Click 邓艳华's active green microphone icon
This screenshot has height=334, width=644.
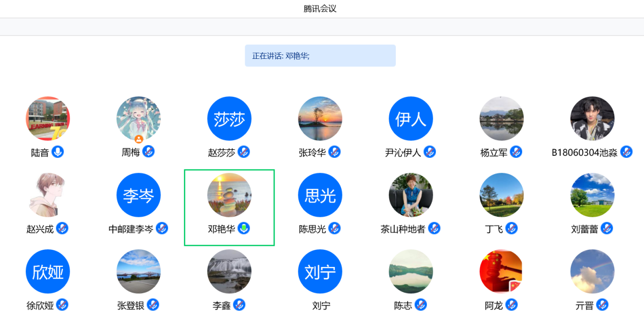coord(244,228)
